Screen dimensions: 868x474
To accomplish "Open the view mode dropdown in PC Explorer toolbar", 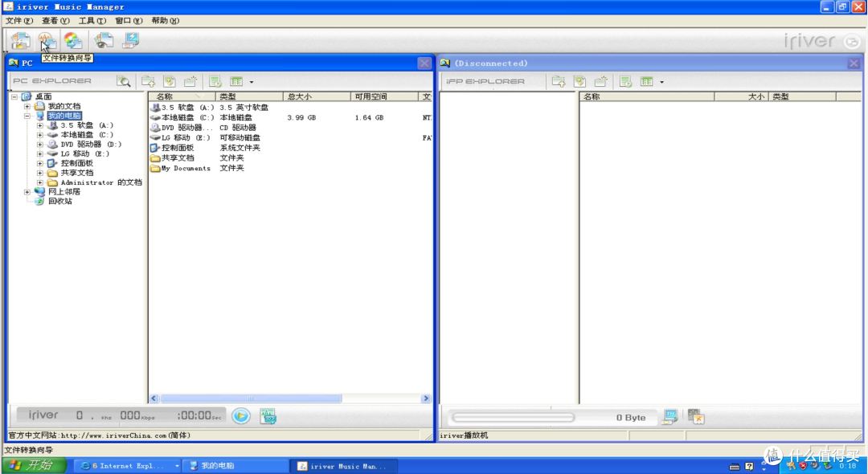I will tap(250, 80).
